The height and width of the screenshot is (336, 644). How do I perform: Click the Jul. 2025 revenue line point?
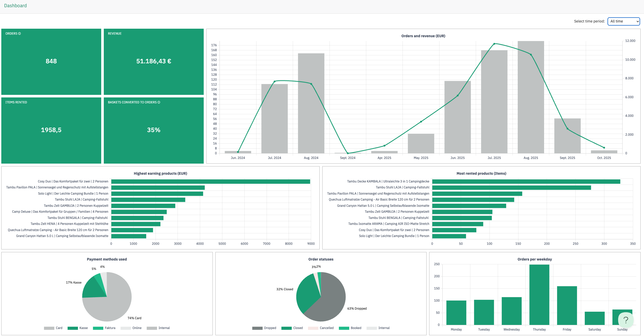point(494,44)
